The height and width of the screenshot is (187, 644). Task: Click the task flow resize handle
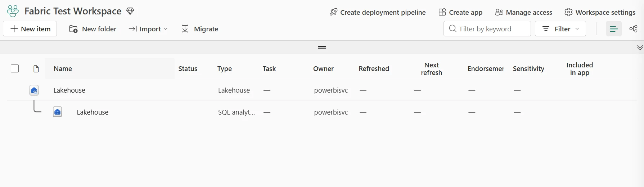pyautogui.click(x=322, y=47)
